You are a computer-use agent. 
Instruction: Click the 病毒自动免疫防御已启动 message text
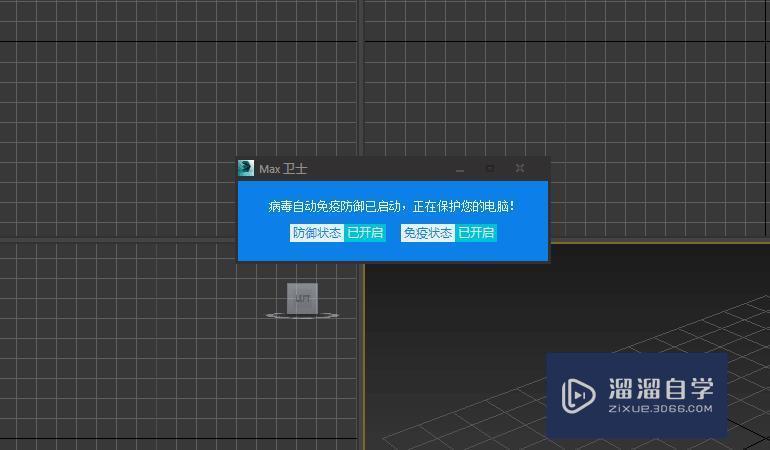(391, 206)
